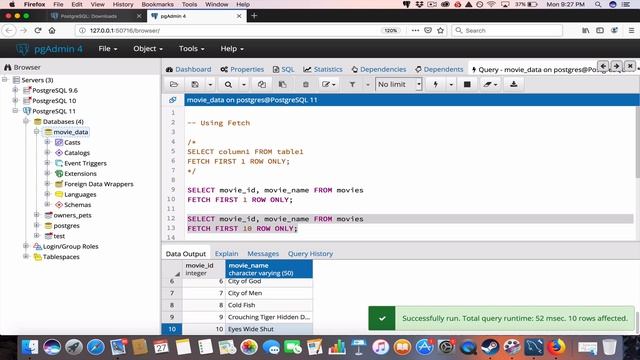The image size is (640, 360).
Task: Select the Data Output tab
Action: pos(186,253)
